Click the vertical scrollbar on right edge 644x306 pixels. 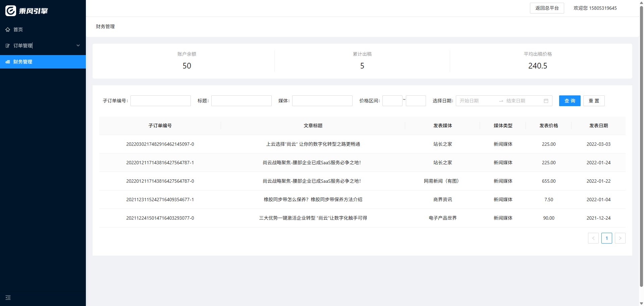641,144
